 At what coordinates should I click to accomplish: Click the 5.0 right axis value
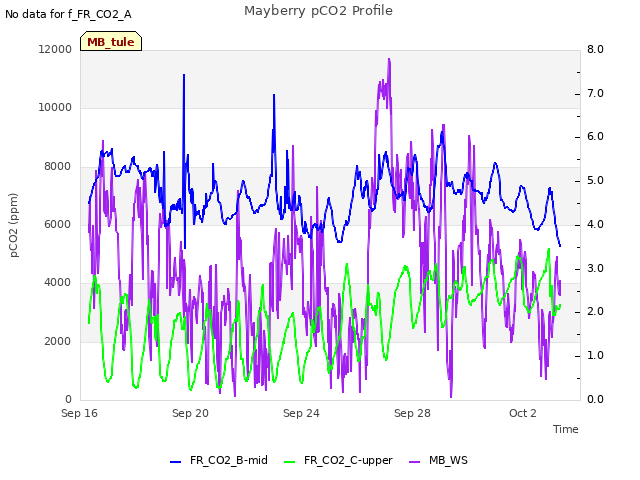tap(595, 180)
